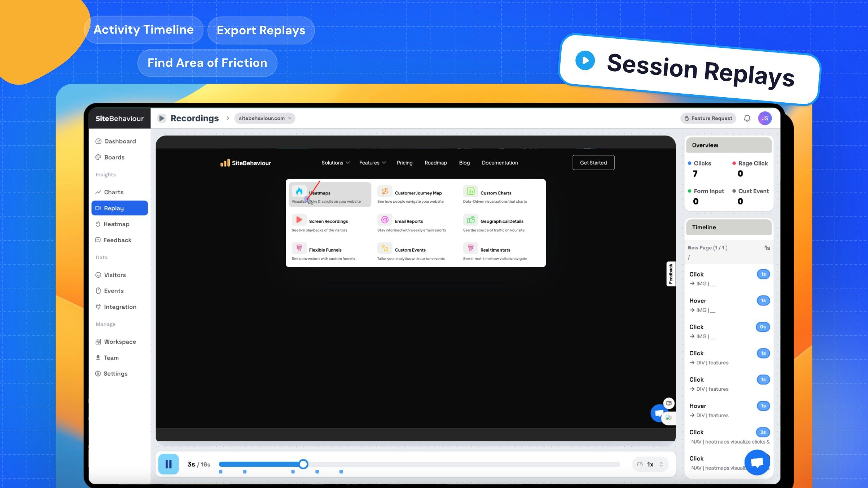The image size is (868, 488).
Task: Click the Screen Recordings play icon
Action: point(299,219)
